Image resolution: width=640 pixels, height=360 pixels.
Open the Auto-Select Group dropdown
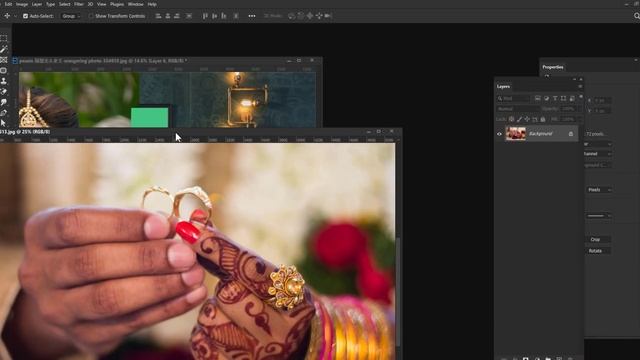pyautogui.click(x=71, y=16)
